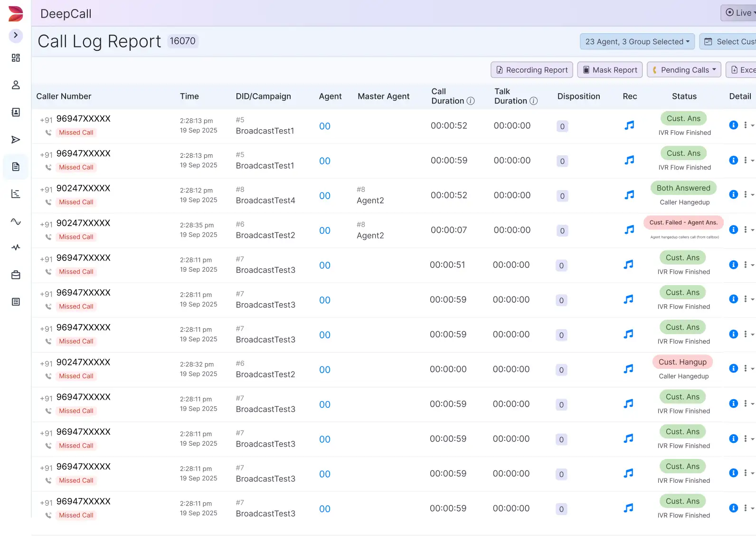Open the send/broadcast paper plane icon
This screenshot has width=756, height=536.
tap(16, 140)
